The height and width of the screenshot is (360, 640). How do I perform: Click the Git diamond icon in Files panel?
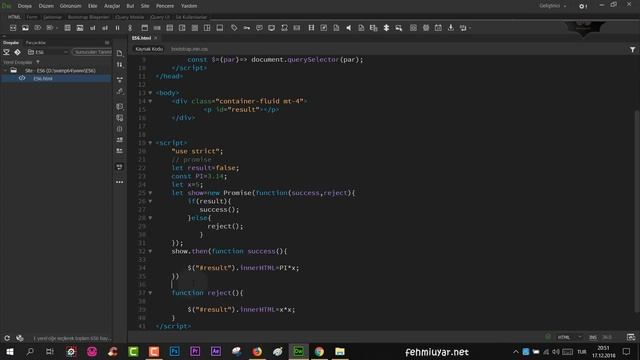18,52
